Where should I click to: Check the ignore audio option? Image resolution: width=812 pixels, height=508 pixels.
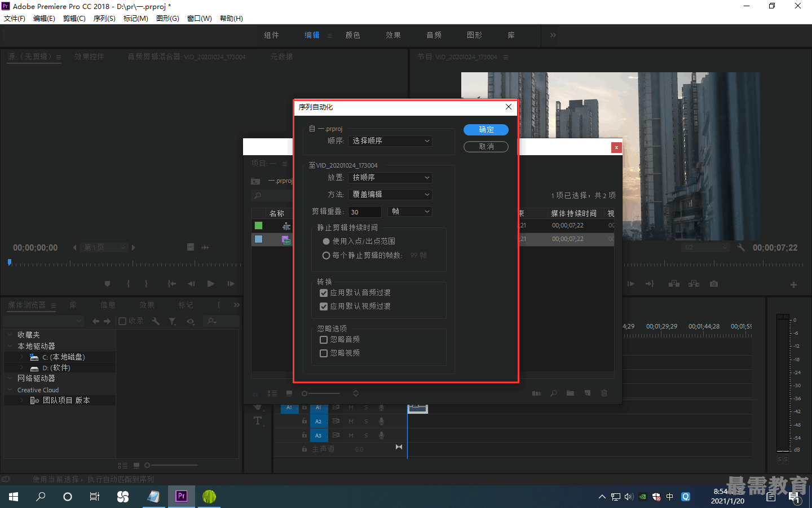(324, 339)
